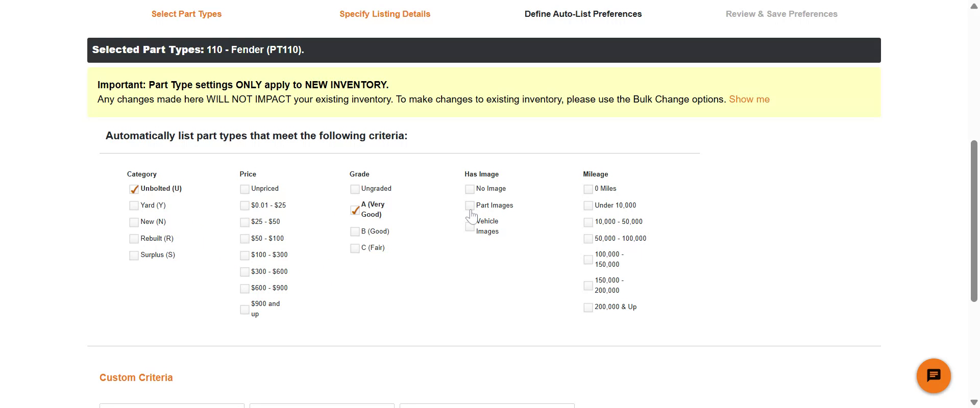Check the 200,000 & Up mileage checkbox
The height and width of the screenshot is (408, 980).
(588, 308)
